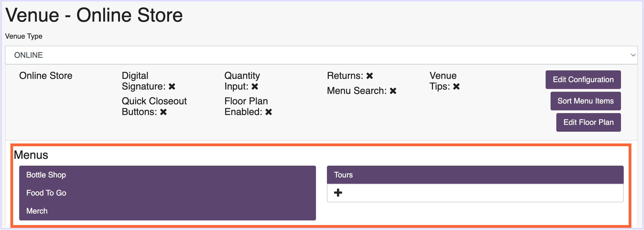Click the X icon next to Venue Tips
Screen dimensions: 644x230
click(456, 87)
